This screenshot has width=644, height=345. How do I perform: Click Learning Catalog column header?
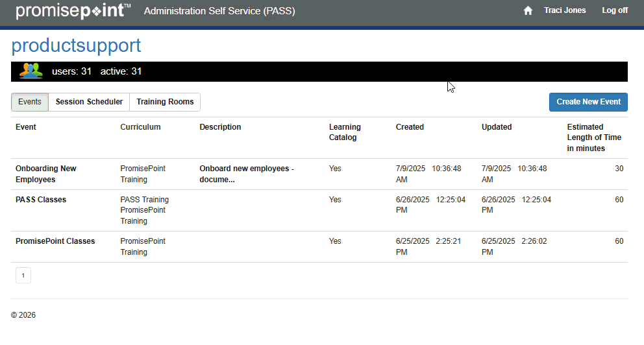(x=345, y=132)
